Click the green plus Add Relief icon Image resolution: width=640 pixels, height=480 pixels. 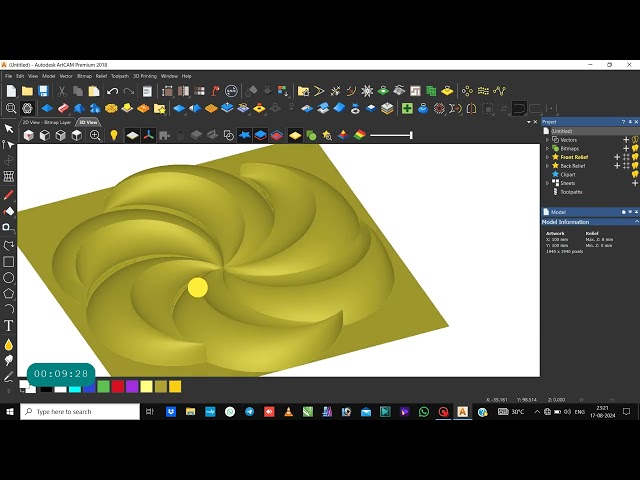point(407,108)
